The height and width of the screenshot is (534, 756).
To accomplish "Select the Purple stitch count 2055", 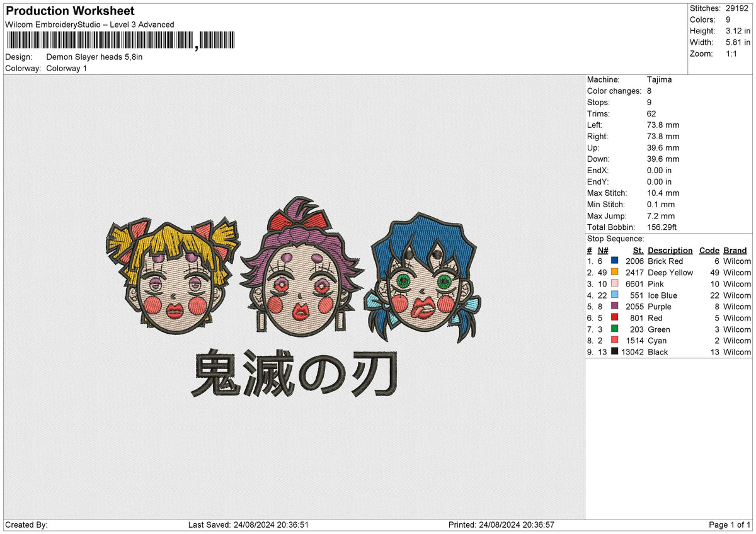I will pos(634,307).
